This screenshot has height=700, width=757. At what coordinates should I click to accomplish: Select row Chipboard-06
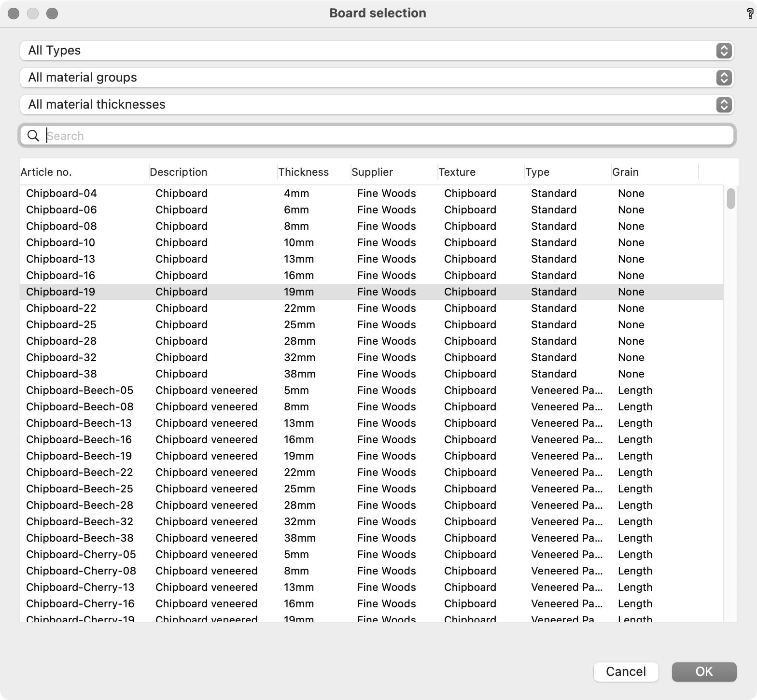tap(372, 210)
